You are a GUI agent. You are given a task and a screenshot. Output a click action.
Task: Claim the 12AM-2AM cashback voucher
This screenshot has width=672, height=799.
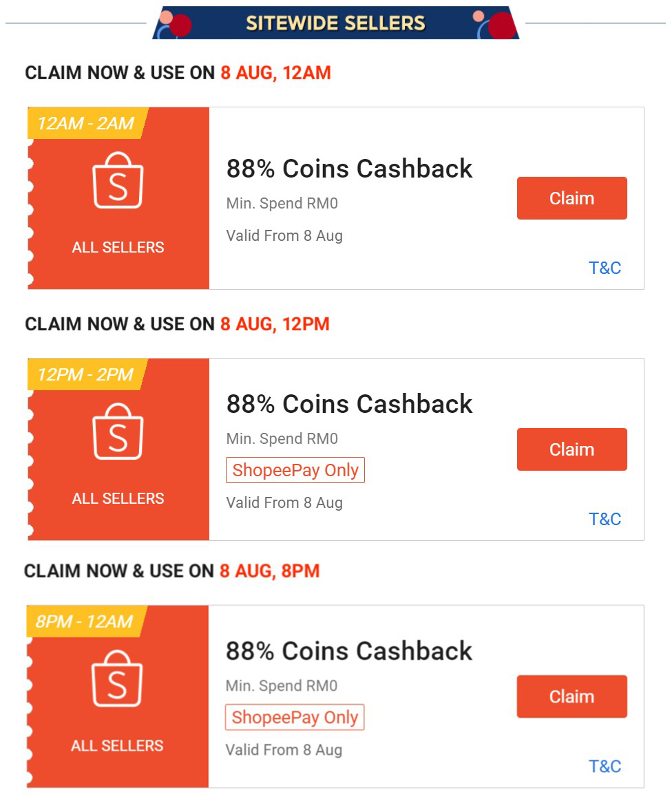coord(571,198)
